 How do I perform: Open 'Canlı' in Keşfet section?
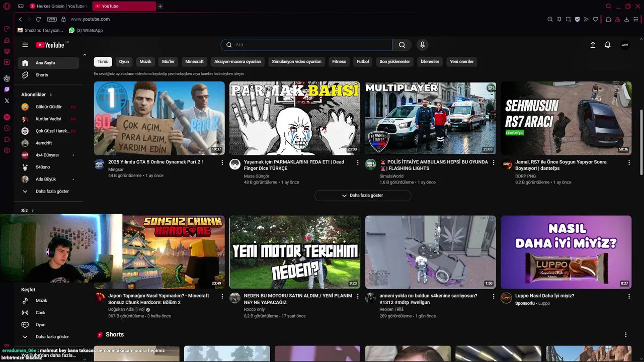pos(48,312)
